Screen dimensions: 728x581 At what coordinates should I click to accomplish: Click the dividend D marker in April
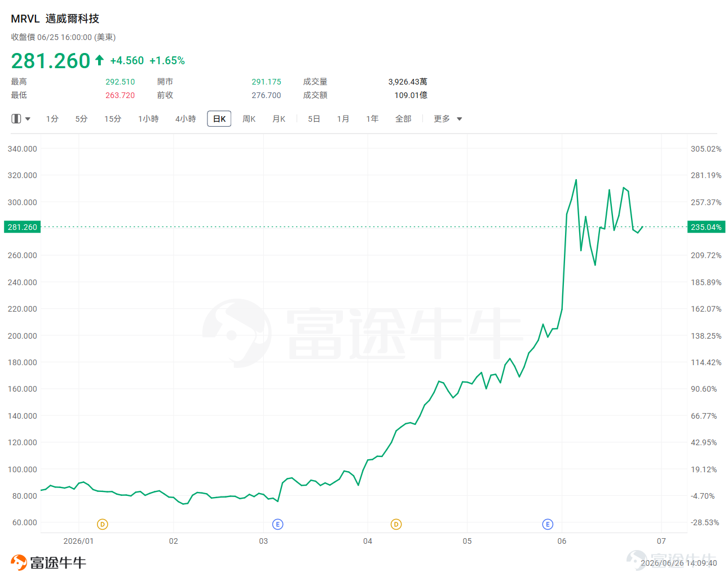pos(396,524)
